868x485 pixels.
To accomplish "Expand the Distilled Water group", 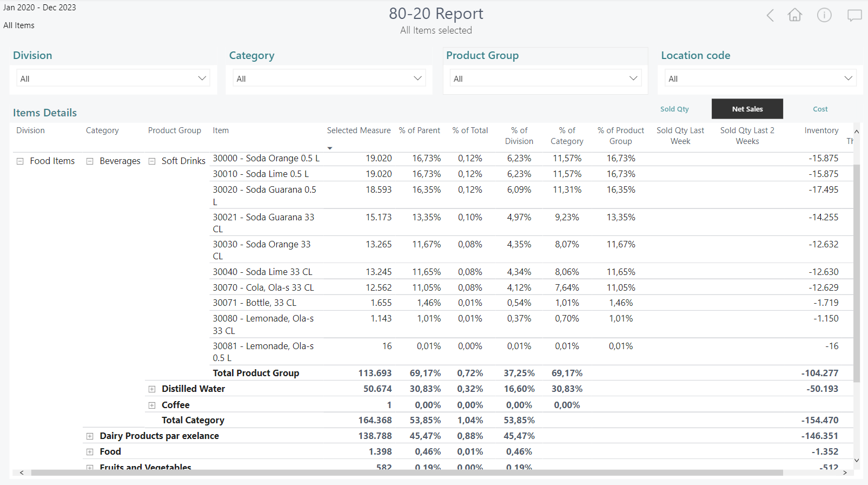I will coord(152,389).
